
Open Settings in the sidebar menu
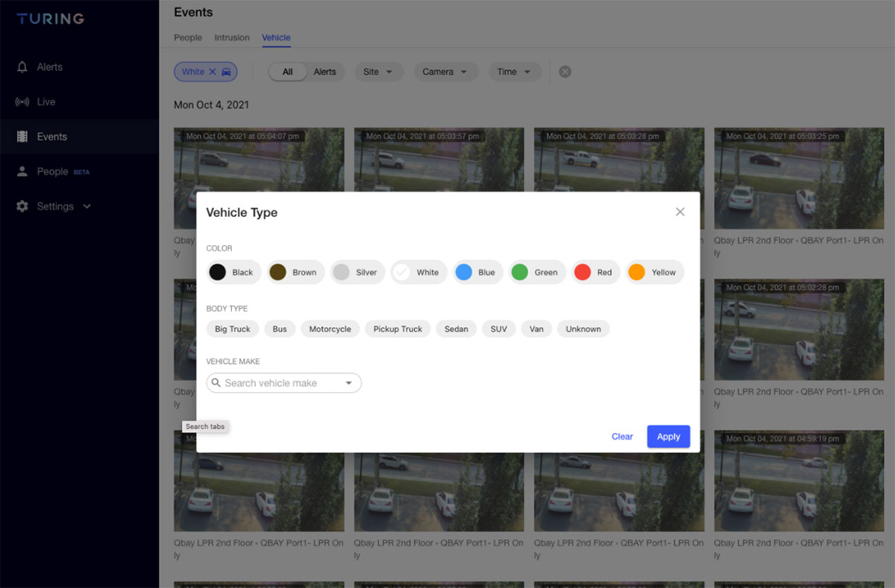click(x=79, y=206)
